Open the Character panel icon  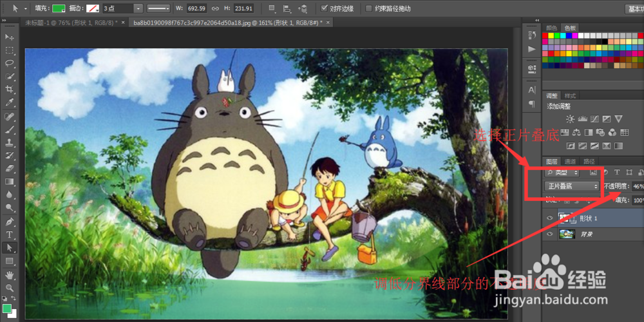click(532, 90)
